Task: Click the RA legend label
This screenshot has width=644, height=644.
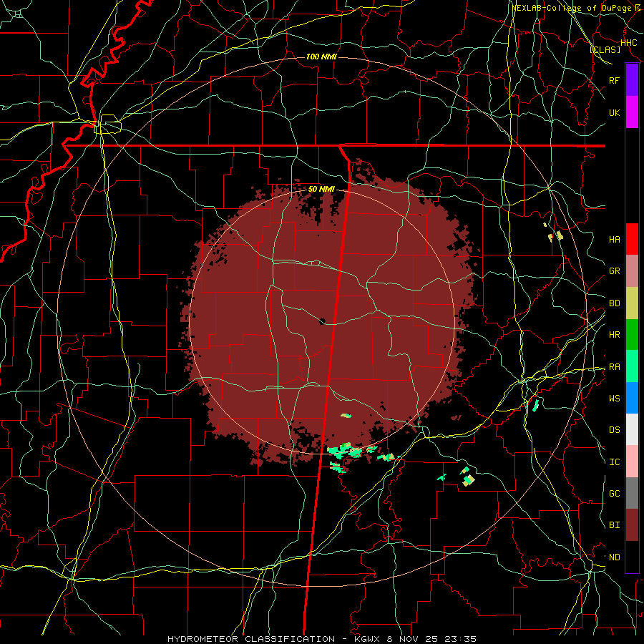Action: (614, 367)
